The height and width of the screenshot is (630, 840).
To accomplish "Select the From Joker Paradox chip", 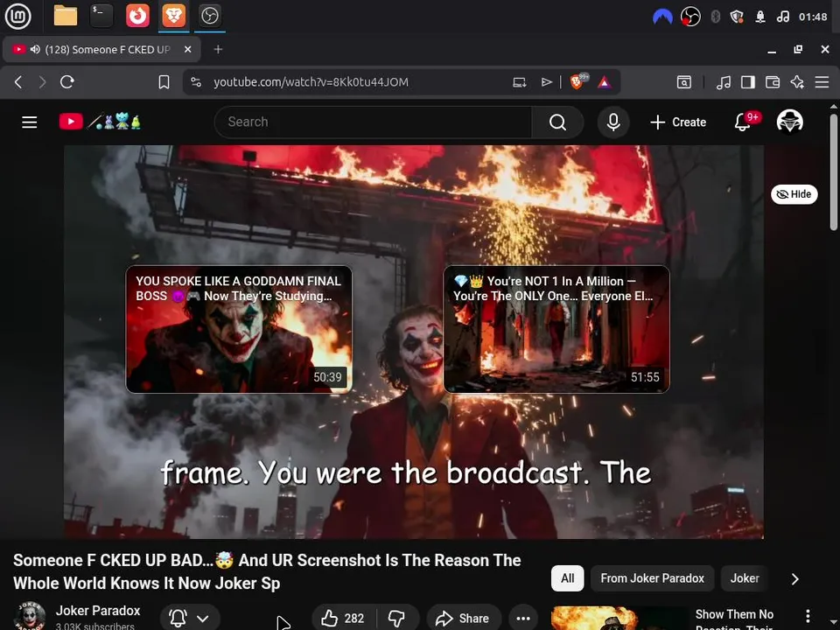I will pyautogui.click(x=652, y=578).
